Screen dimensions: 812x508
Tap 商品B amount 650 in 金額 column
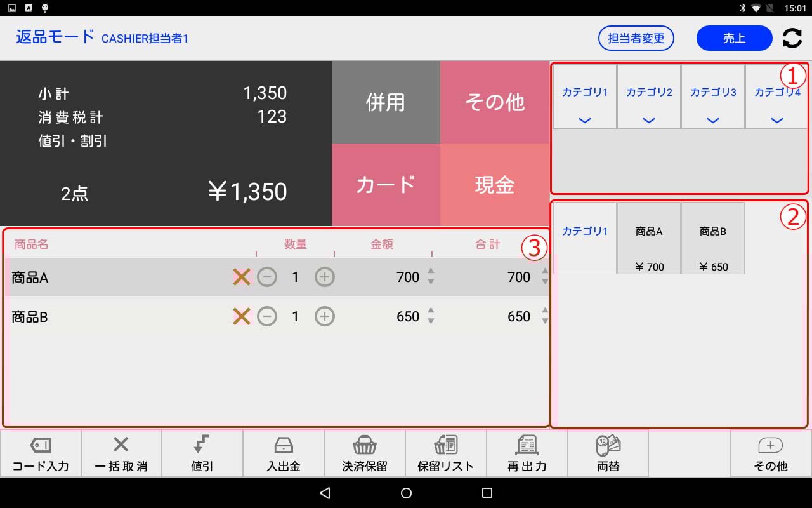408,317
